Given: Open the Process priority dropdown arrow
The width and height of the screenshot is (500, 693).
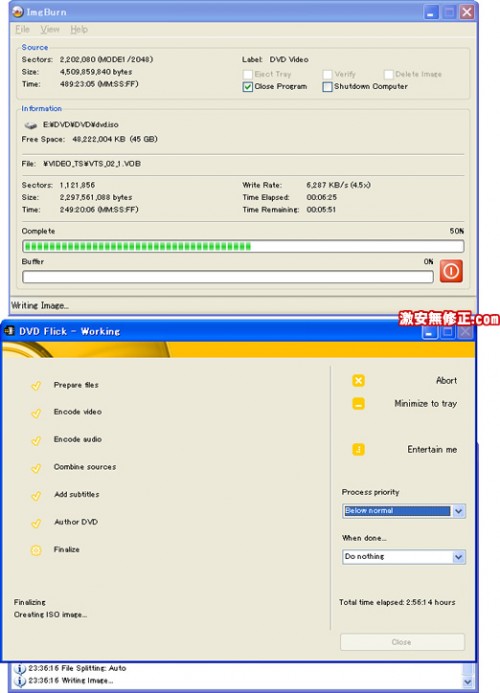Looking at the screenshot, I should pyautogui.click(x=458, y=511).
